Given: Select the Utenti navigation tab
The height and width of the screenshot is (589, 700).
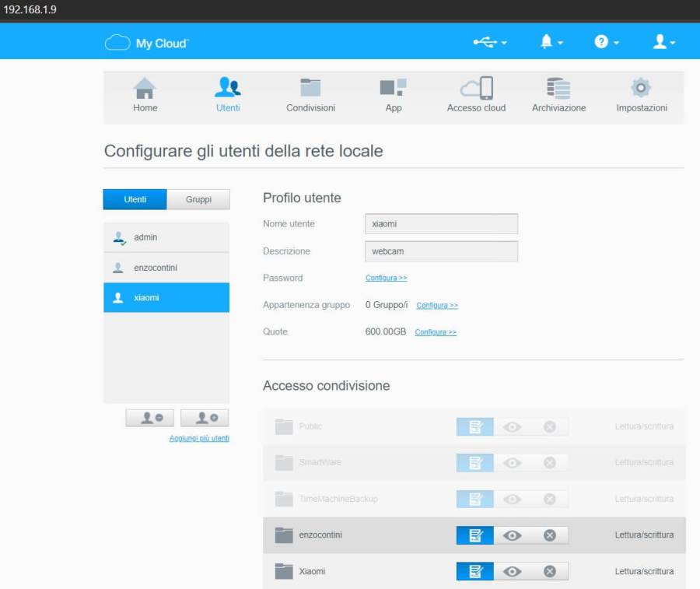Looking at the screenshot, I should coord(228,96).
